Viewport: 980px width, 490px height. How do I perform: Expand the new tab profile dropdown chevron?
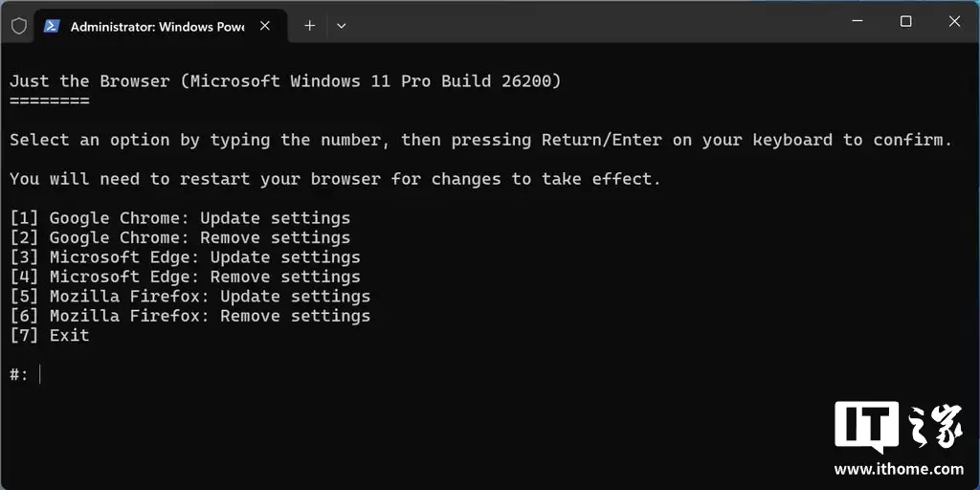pos(341,26)
